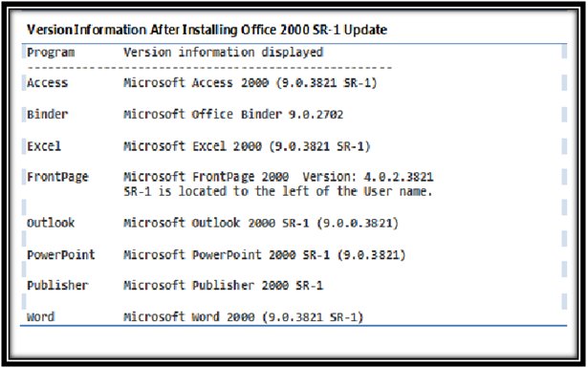Select the Program column header
The height and width of the screenshot is (368, 588).
(51, 53)
